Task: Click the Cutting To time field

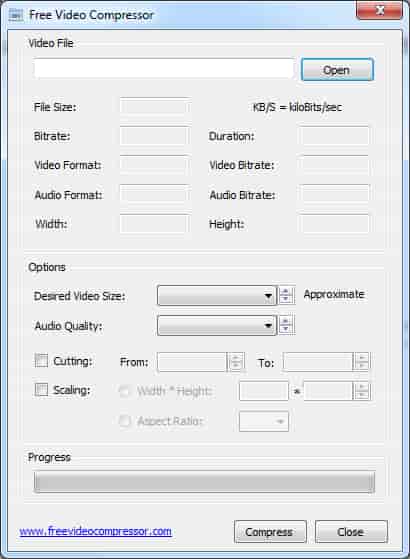Action: tap(318, 362)
